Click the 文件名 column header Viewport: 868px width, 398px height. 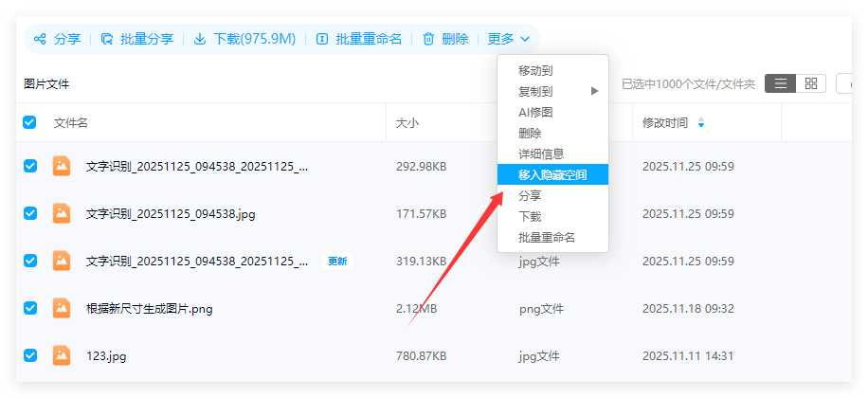[x=71, y=122]
